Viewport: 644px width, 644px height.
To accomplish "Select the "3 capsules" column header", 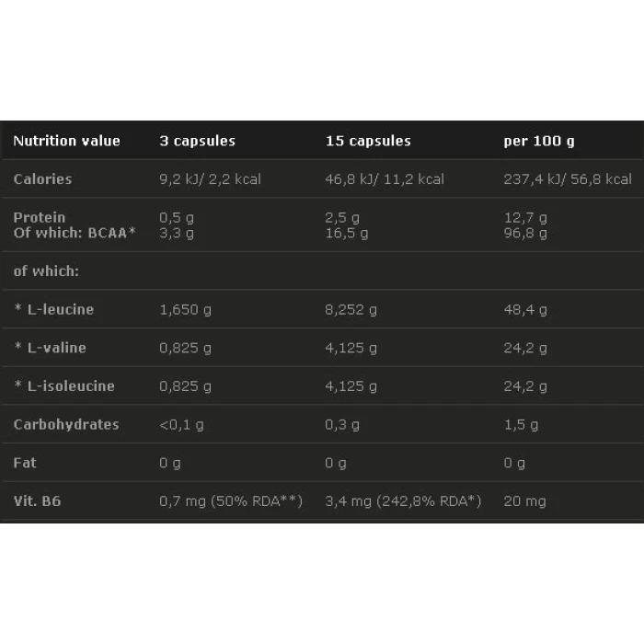I will click(x=197, y=141).
